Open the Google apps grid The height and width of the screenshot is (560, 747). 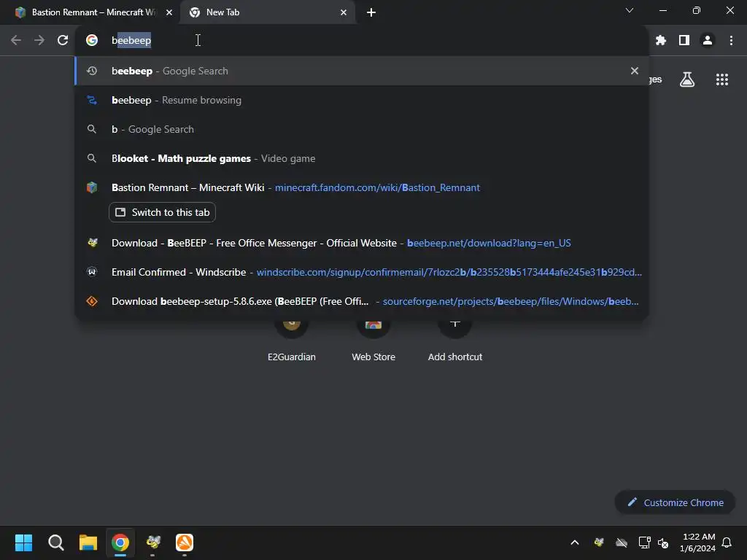click(721, 79)
